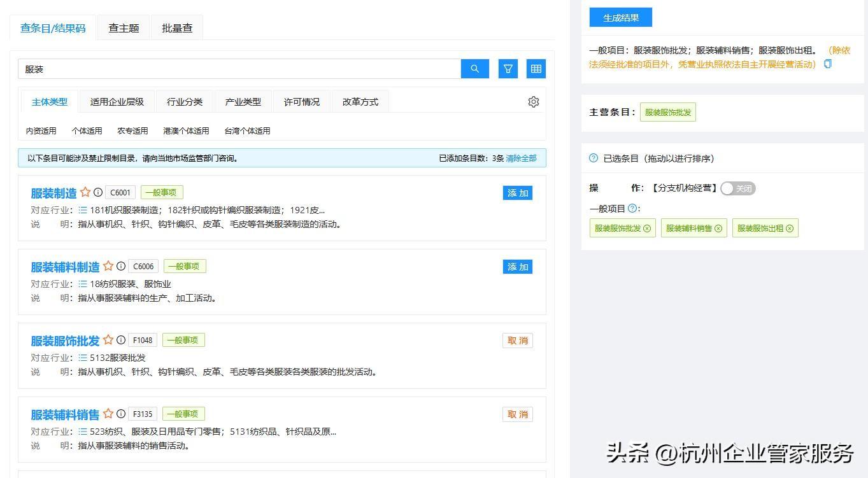
Task: Filter by 港澳个体适用
Action: click(186, 130)
